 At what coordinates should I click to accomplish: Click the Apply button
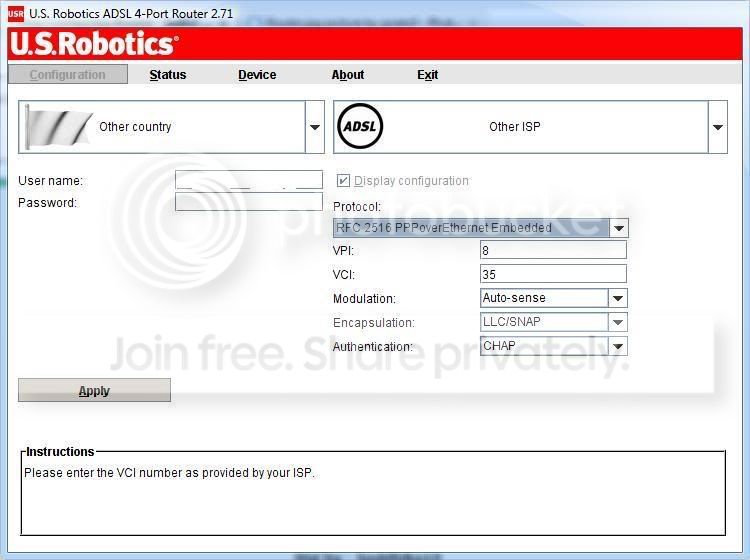click(x=94, y=390)
